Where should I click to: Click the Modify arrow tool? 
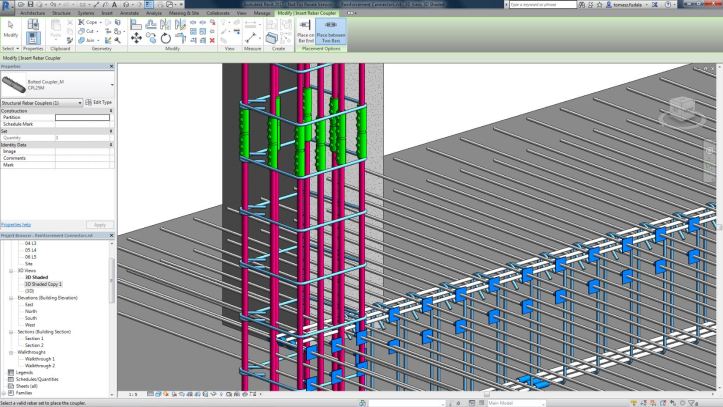[x=11, y=29]
